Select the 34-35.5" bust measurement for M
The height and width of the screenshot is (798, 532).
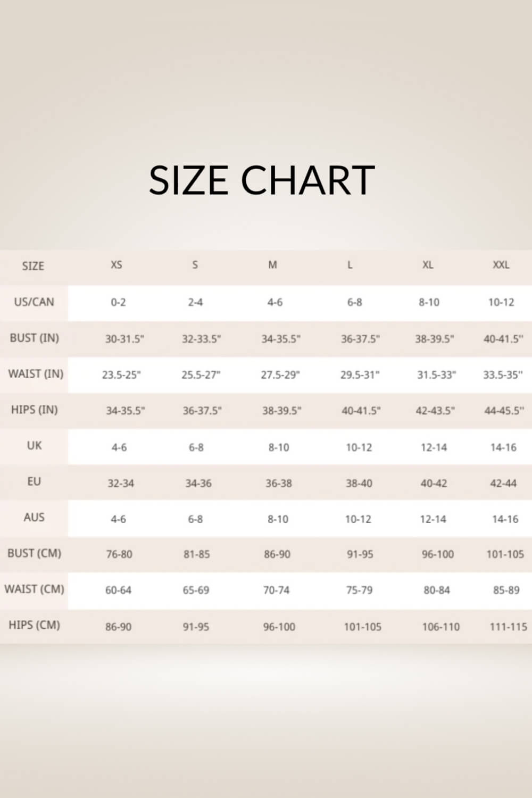pyautogui.click(x=280, y=339)
